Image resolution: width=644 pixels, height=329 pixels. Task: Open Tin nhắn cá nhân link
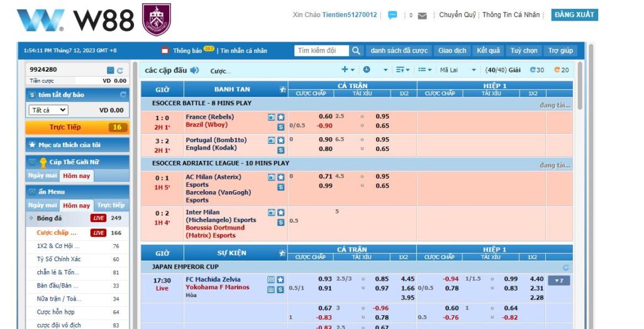(243, 50)
